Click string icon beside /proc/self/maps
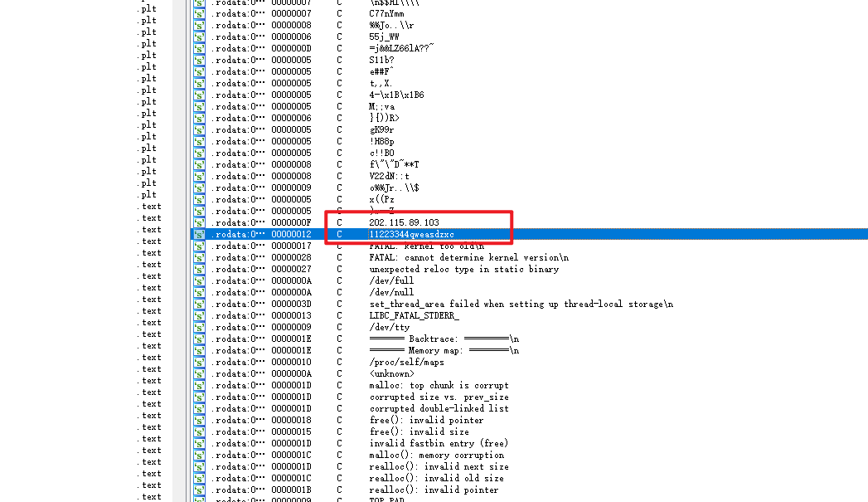This screenshot has width=868, height=502. pyautogui.click(x=199, y=363)
